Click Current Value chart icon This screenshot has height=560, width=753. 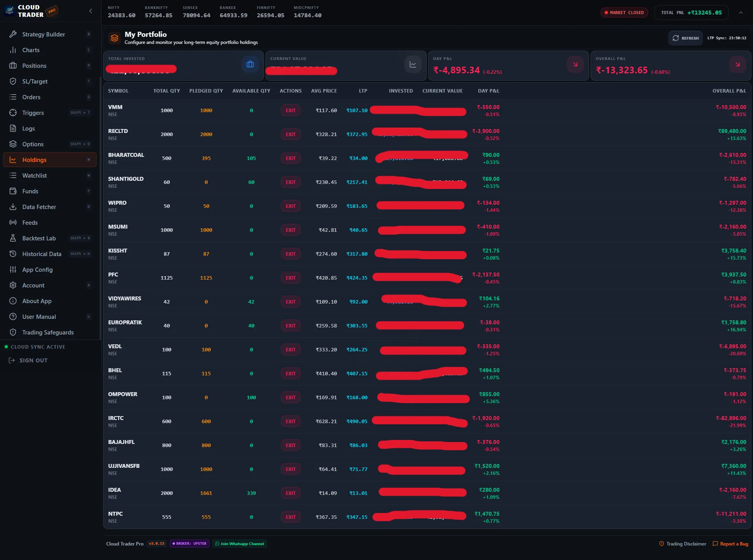pyautogui.click(x=413, y=64)
